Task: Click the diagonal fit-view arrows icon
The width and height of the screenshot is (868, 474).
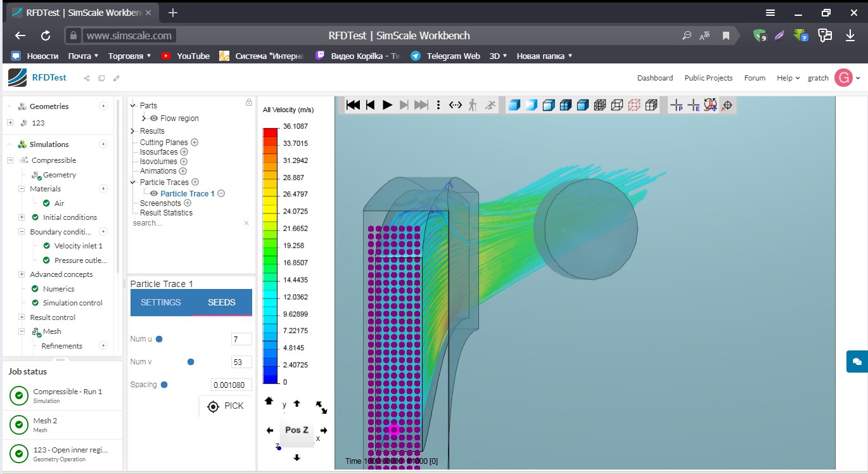Action: (x=321, y=407)
